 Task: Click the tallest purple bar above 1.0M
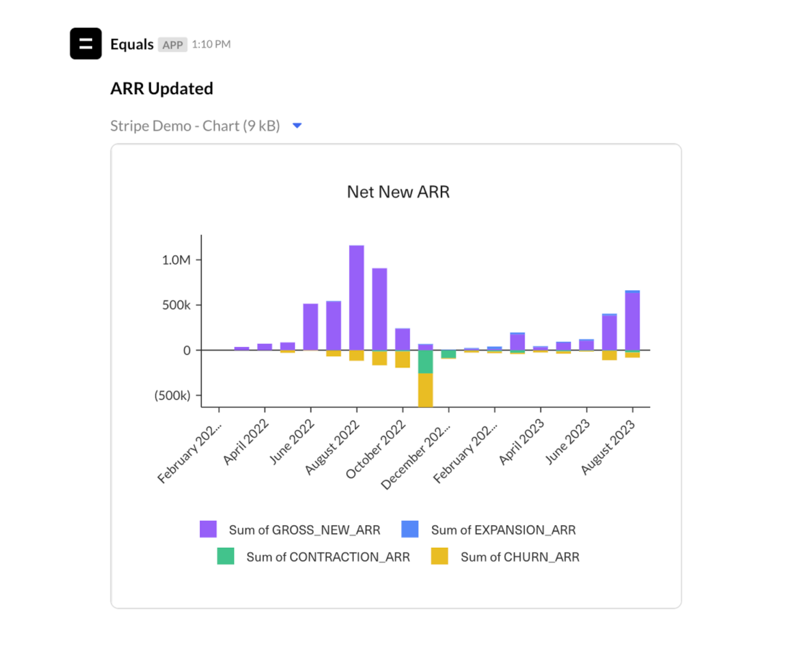[x=357, y=298]
